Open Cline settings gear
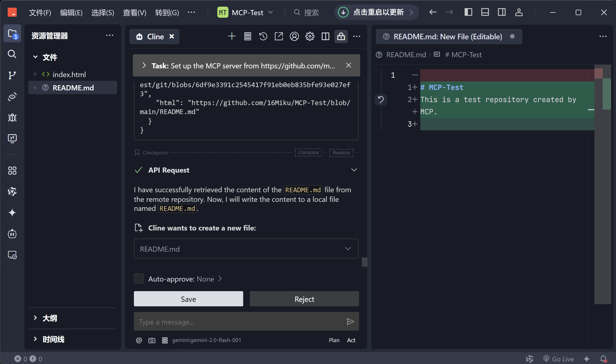The height and width of the screenshot is (364, 616). [x=310, y=36]
